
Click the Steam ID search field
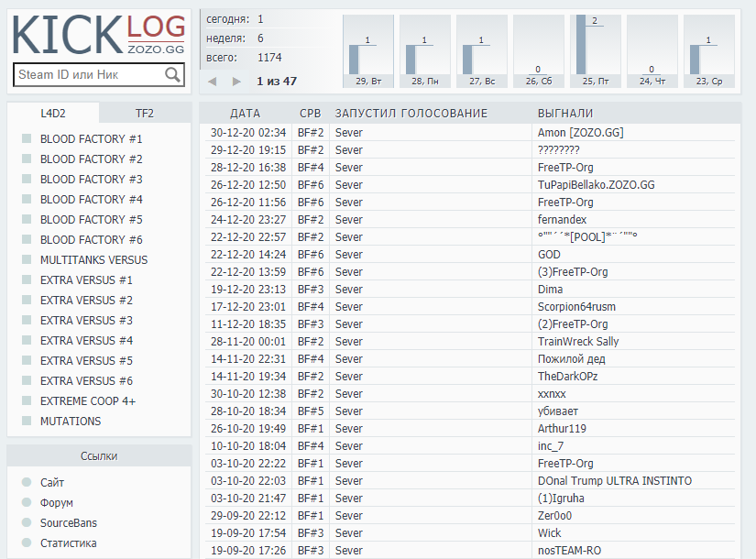pos(87,75)
